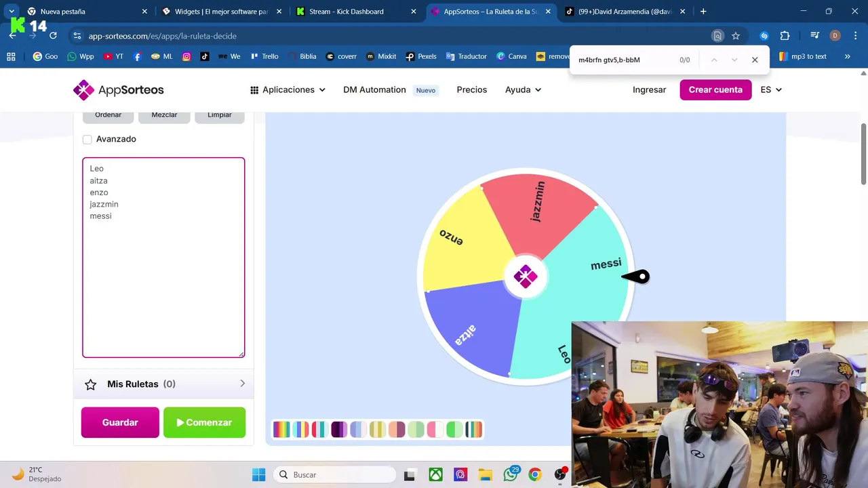Image resolution: width=868 pixels, height=488 pixels.
Task: Reload the current page
Action: pos(53,35)
